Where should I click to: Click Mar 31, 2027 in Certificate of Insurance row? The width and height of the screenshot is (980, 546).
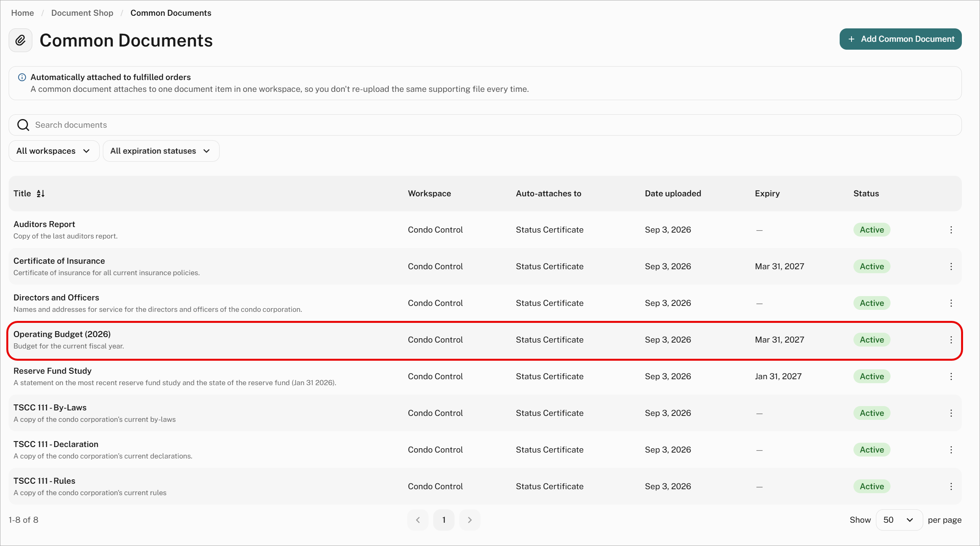pyautogui.click(x=779, y=266)
